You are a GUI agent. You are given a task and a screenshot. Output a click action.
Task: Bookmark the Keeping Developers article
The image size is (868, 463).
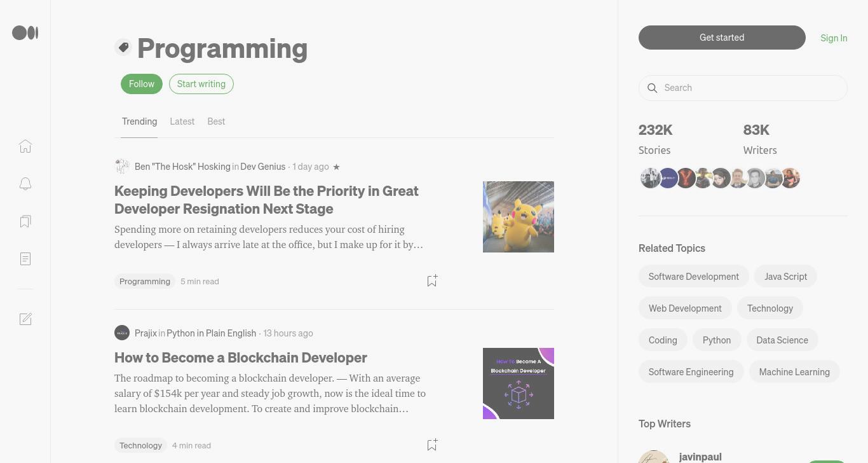(432, 280)
